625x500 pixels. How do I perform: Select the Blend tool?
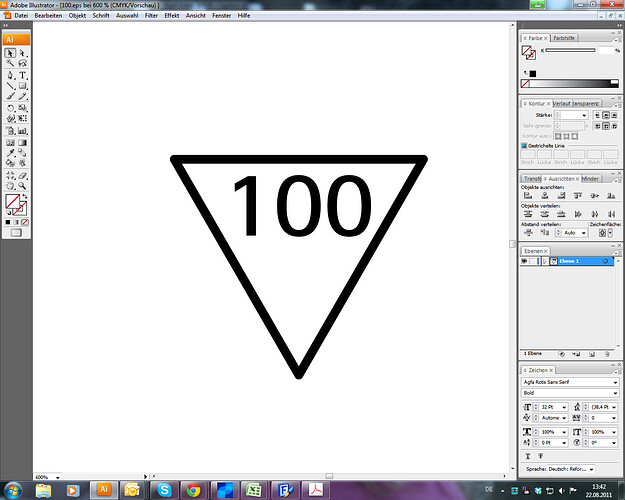23,153
